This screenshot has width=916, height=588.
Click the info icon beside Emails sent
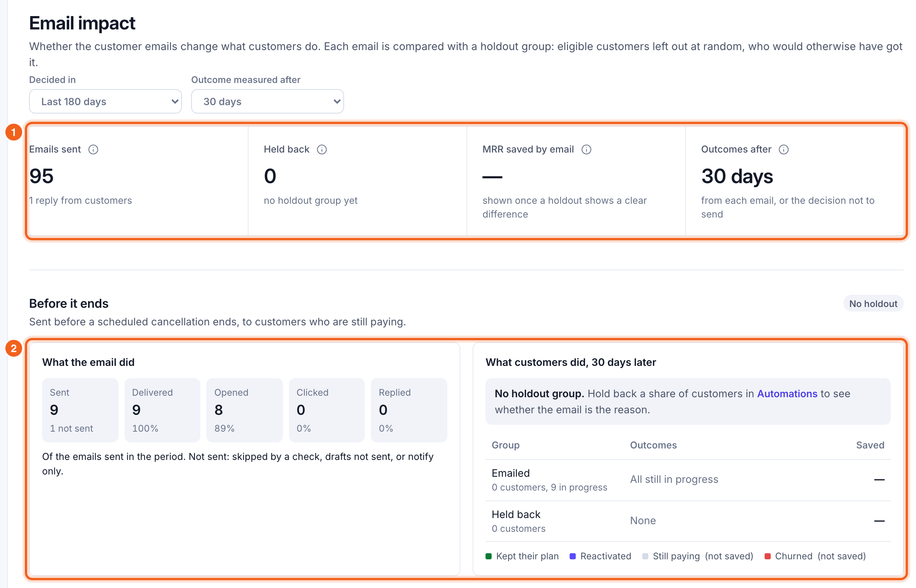(93, 149)
